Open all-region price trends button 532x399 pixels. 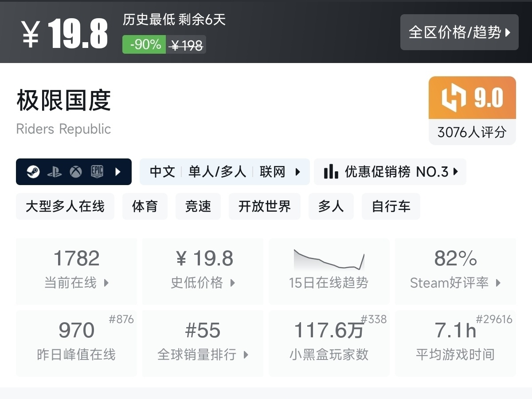point(459,32)
